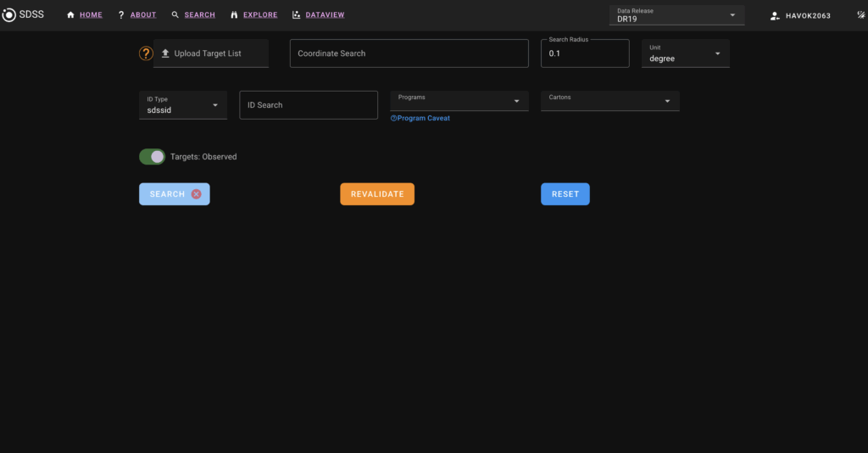Screen dimensions: 868x453
Task: Toggle the Targets: Observed switch
Action: (x=153, y=157)
